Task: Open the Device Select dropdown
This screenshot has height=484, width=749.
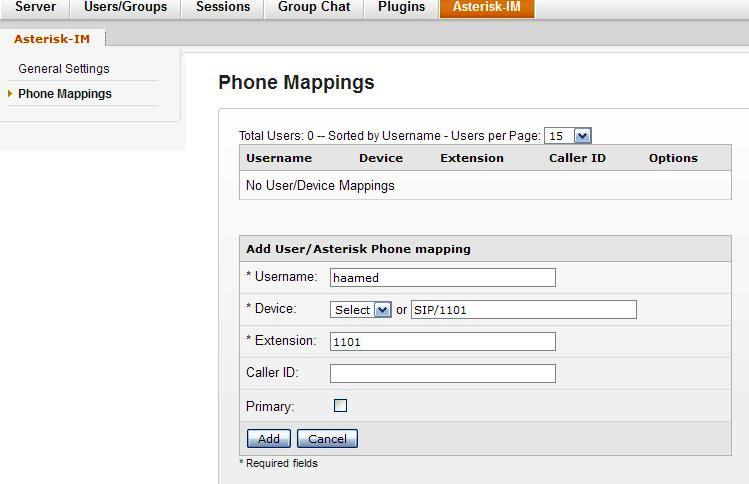Action: click(x=361, y=310)
